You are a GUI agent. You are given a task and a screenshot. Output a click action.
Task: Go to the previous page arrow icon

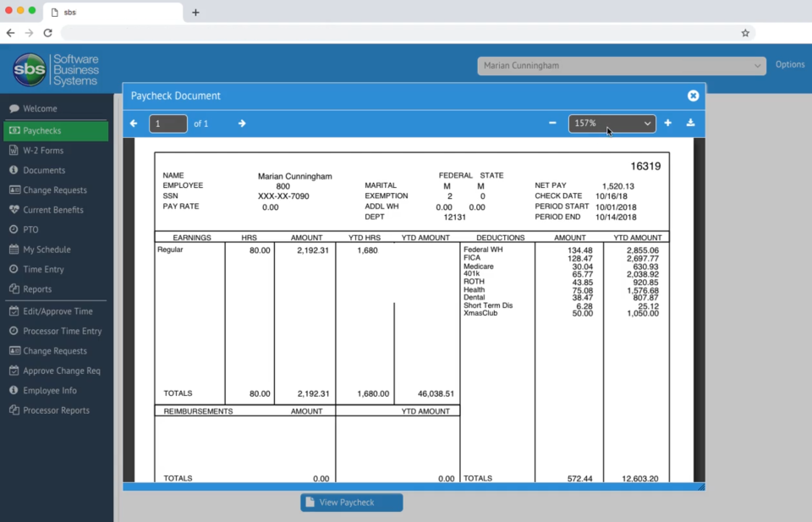coord(133,123)
